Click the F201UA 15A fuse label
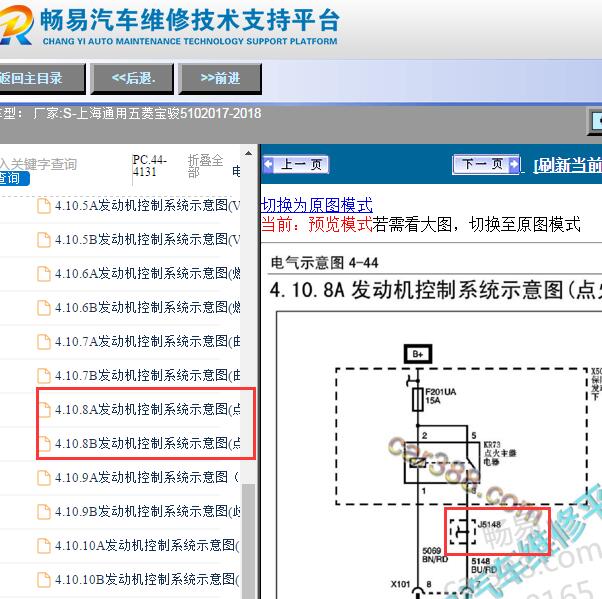Screen dimensions: 602x599 tap(441, 396)
